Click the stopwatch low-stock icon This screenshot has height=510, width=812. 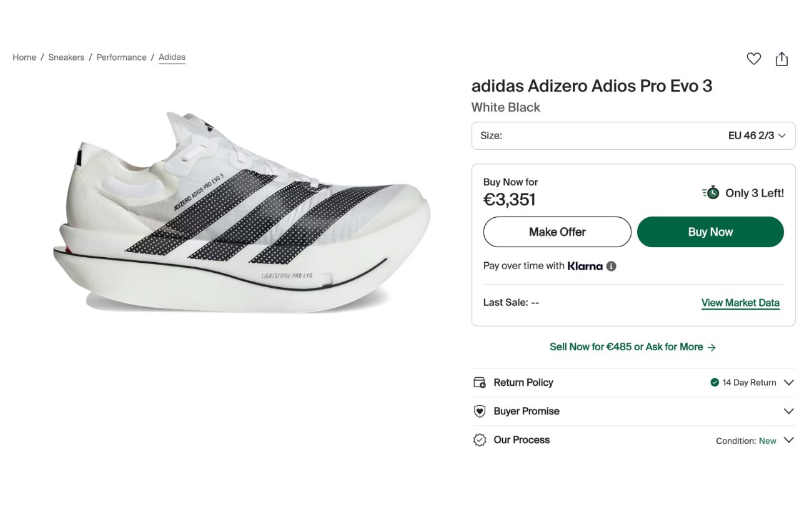click(x=711, y=192)
